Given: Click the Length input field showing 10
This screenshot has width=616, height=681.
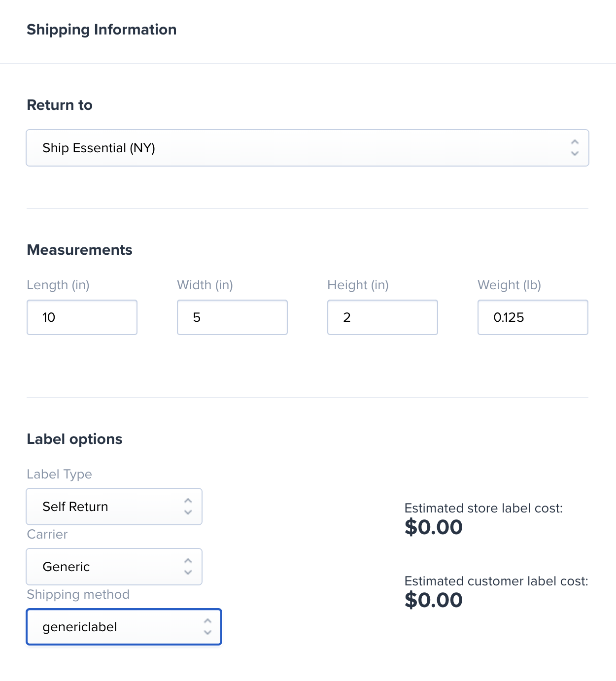Looking at the screenshot, I should pos(82,317).
